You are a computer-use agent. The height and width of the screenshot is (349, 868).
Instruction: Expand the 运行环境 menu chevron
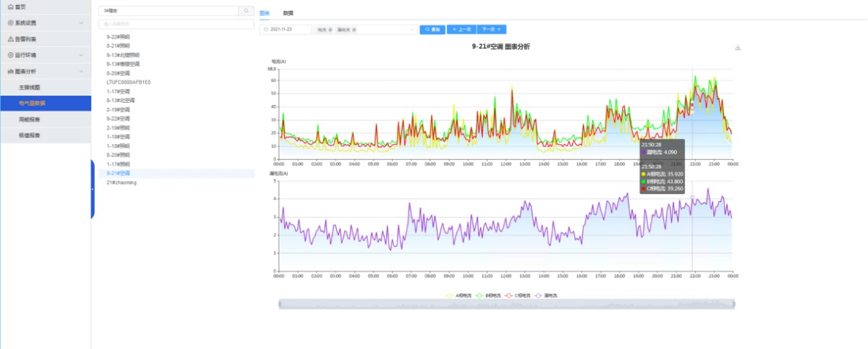point(81,55)
